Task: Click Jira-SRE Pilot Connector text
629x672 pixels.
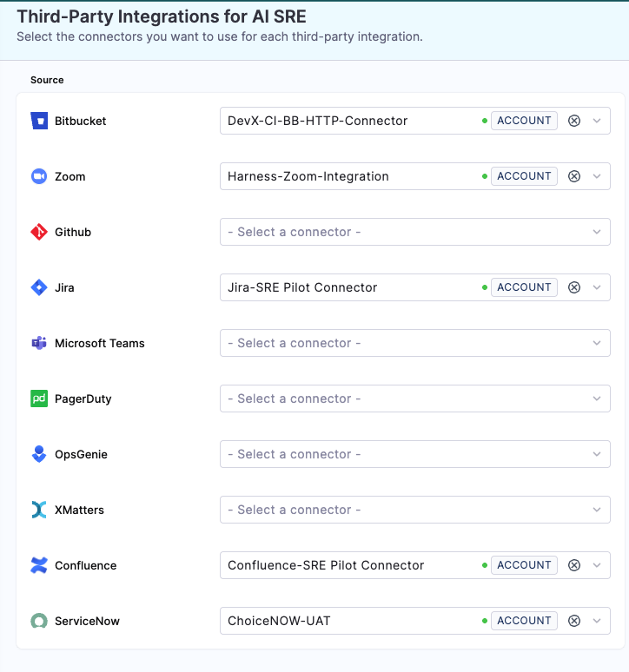Action: [x=302, y=287]
